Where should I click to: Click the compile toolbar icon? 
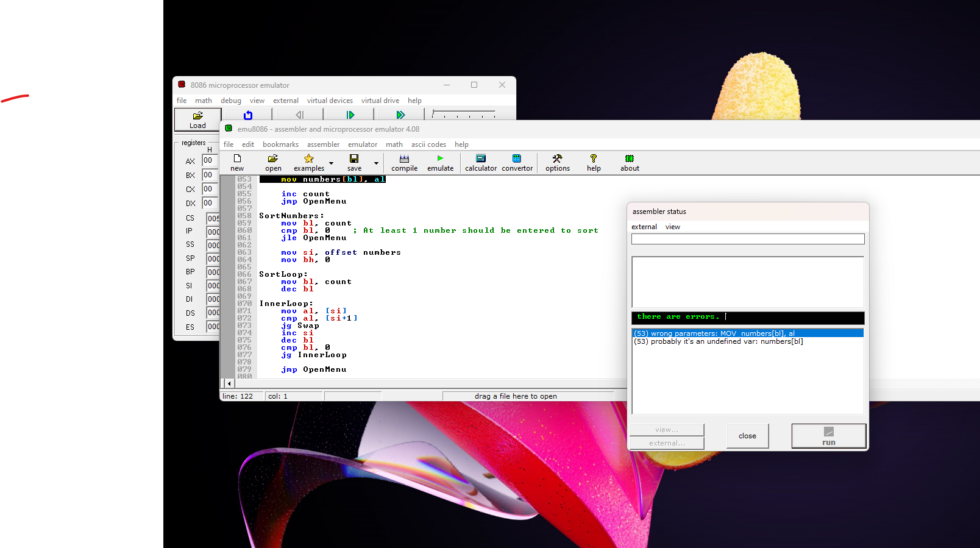(x=404, y=163)
